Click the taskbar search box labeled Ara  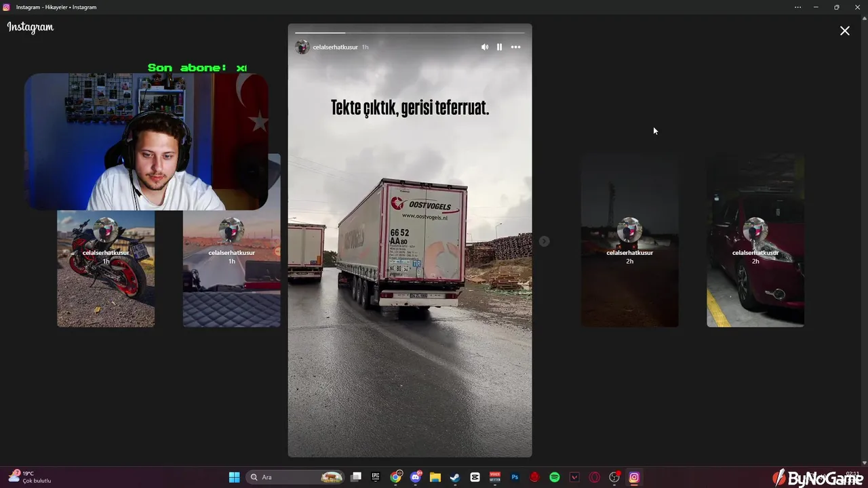pyautogui.click(x=295, y=477)
